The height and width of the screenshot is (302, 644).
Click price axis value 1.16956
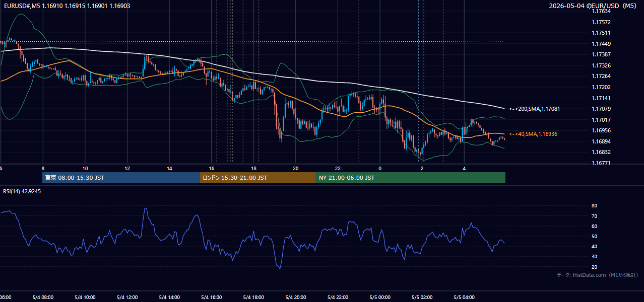point(600,130)
